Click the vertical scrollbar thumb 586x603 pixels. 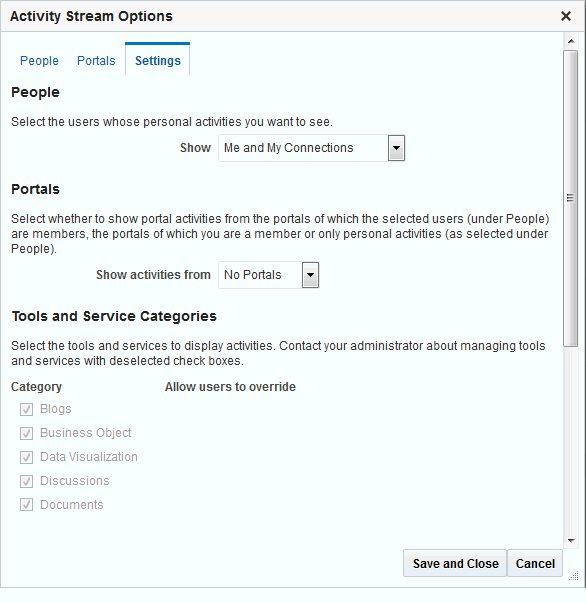click(x=571, y=198)
